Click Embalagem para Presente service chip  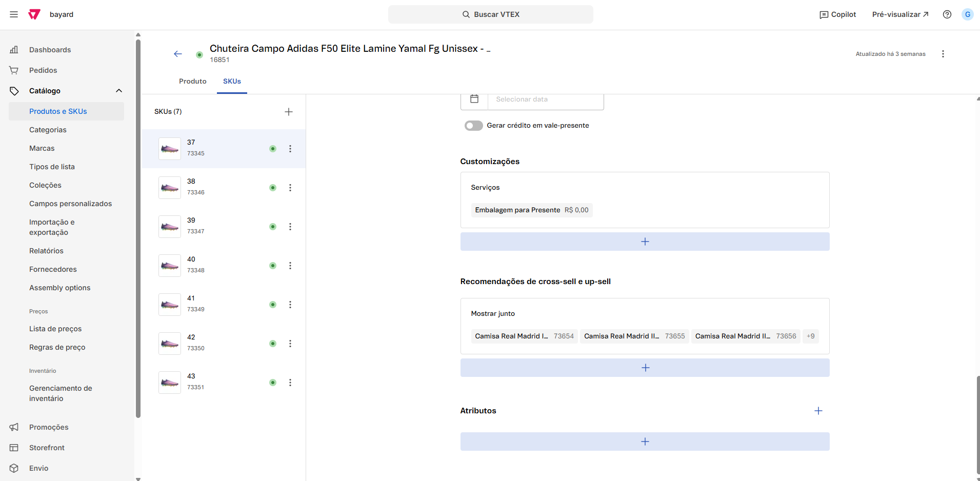coord(532,210)
